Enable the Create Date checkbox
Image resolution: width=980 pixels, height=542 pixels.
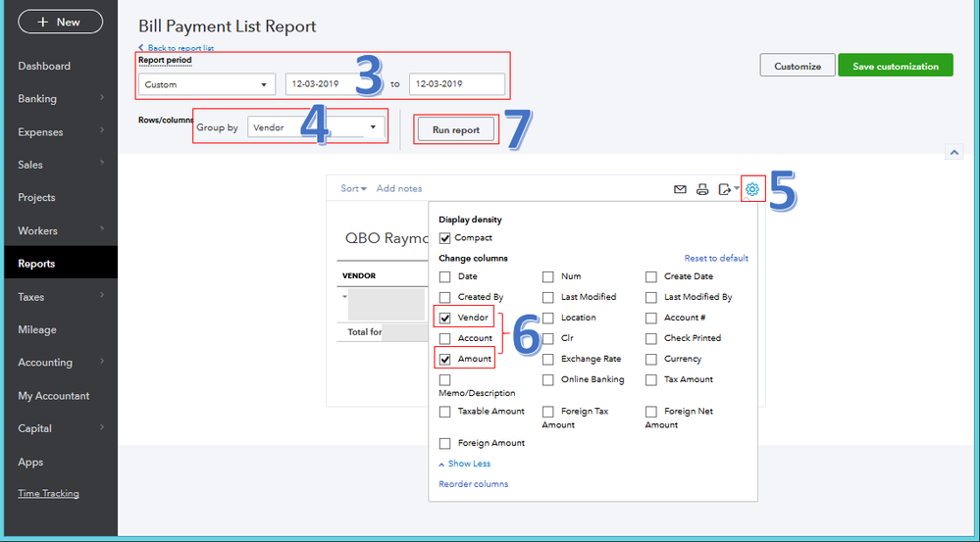651,276
